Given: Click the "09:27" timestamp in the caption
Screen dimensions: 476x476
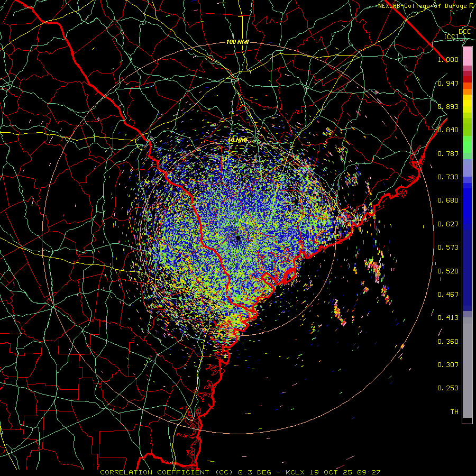Looking at the screenshot, I should (x=368, y=472).
